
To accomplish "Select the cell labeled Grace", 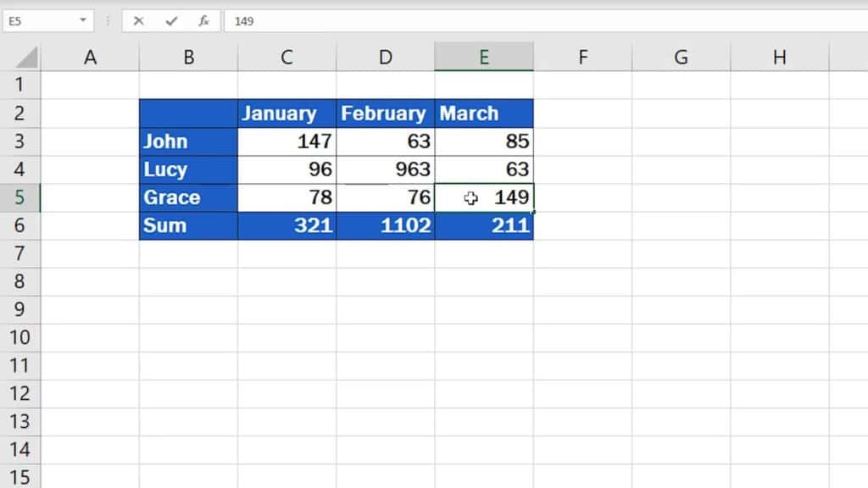I will [188, 197].
